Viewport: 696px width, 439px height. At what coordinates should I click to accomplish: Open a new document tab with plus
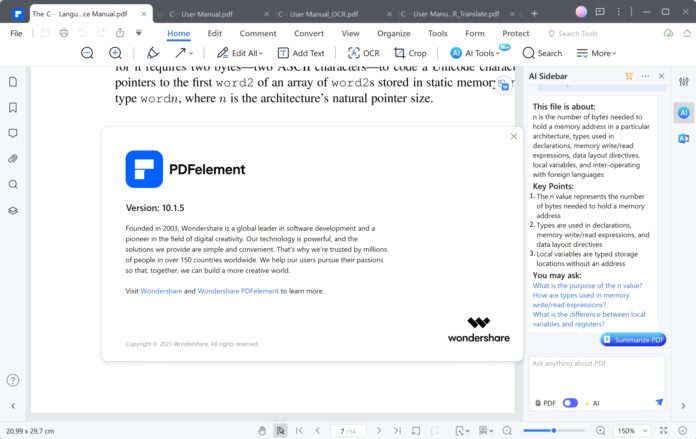(534, 14)
